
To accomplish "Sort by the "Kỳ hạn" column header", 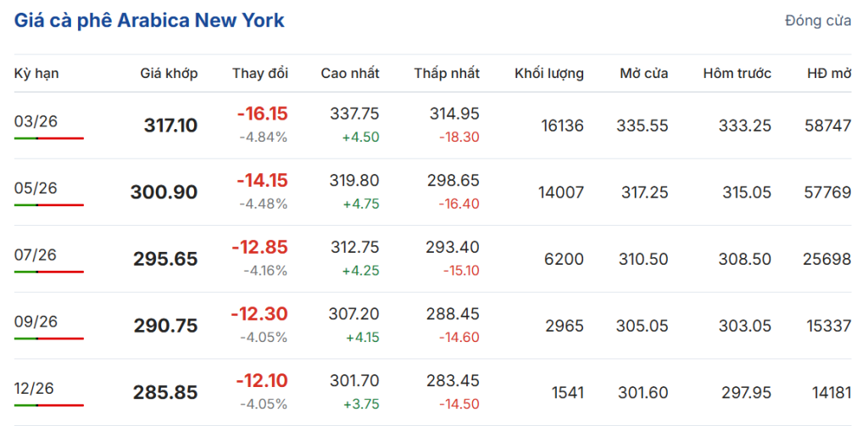I will point(36,74).
